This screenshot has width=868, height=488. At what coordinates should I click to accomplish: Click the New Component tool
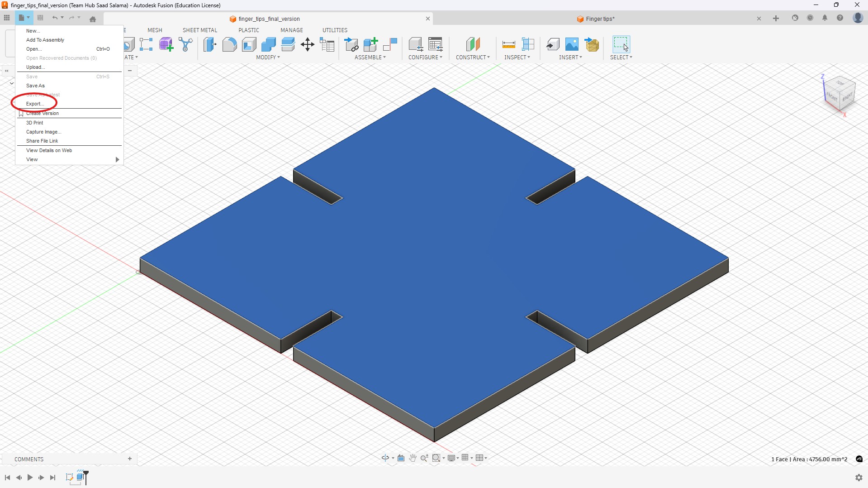(370, 44)
